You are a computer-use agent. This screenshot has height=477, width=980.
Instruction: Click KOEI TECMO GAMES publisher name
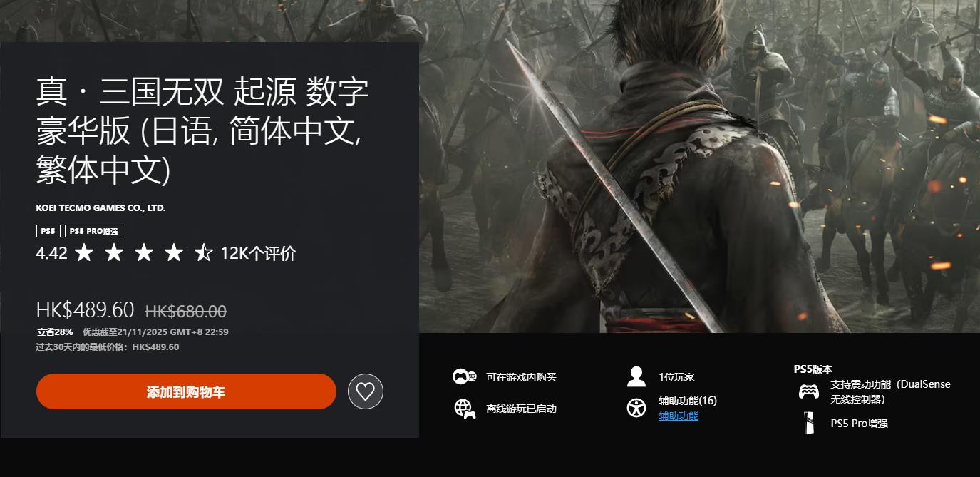100,208
